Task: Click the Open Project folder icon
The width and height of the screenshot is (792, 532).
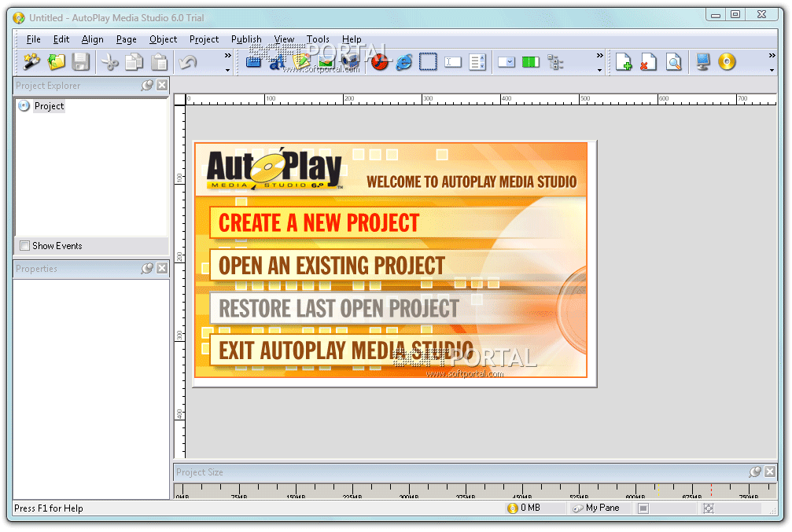Action: tap(56, 62)
